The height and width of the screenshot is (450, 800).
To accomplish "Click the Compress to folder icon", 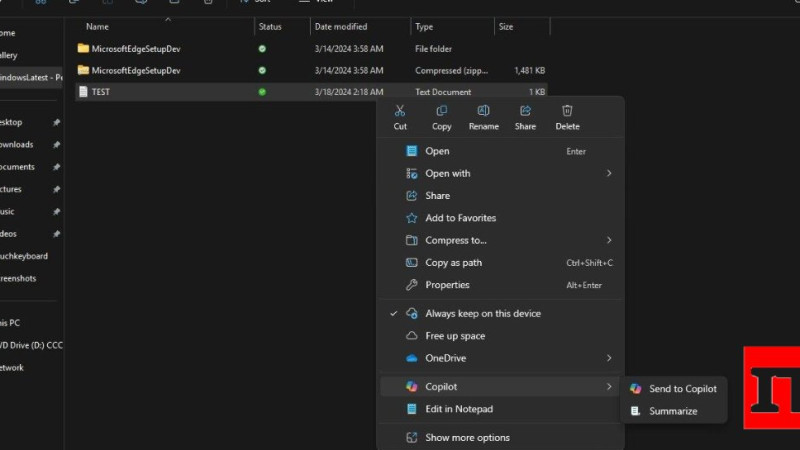I will [412, 240].
